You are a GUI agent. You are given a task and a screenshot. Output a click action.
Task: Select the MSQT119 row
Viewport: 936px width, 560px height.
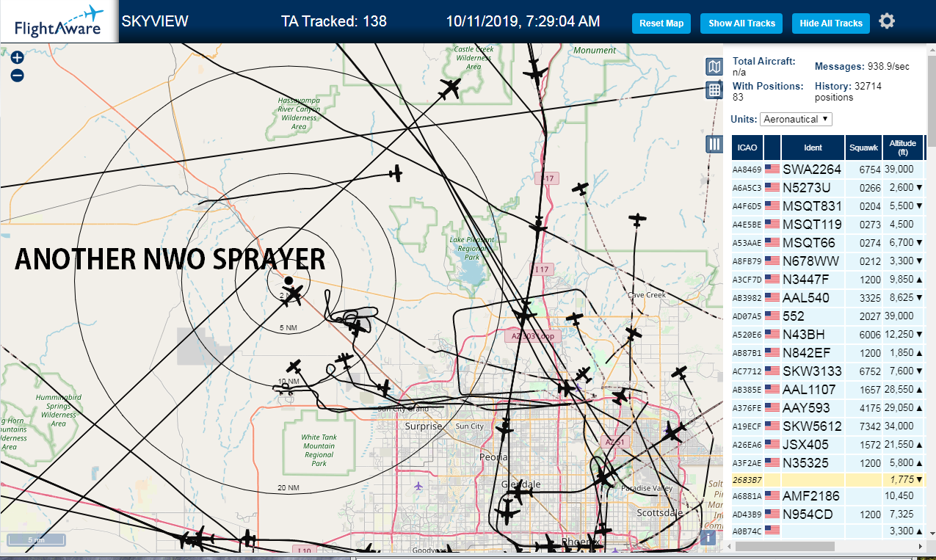tap(827, 224)
